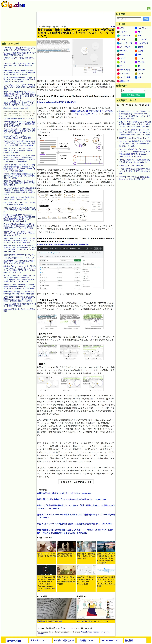Open the 生き物 category
Screen dimensions: 152x644
[141, 51]
